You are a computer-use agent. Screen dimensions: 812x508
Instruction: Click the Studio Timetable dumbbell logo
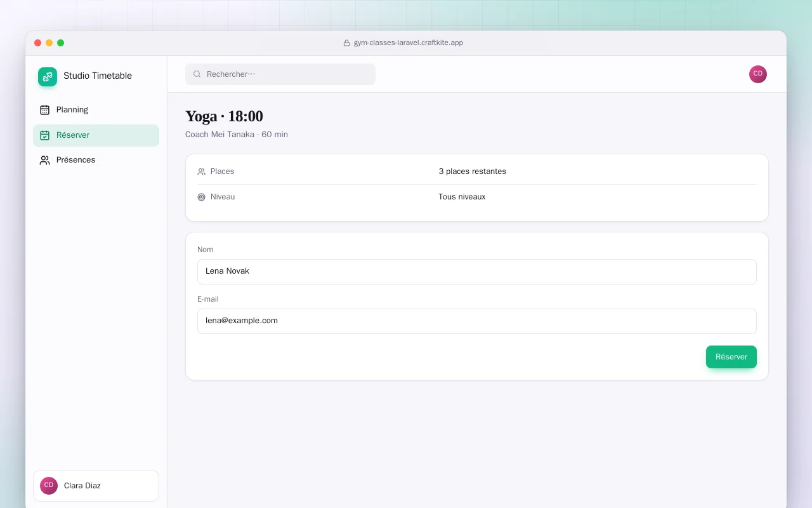[x=48, y=77]
